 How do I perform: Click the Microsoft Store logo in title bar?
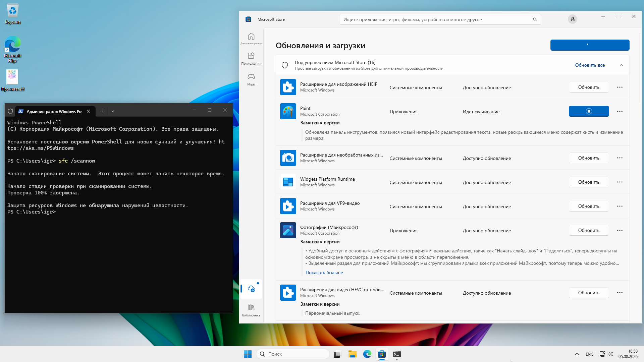pos(248,19)
